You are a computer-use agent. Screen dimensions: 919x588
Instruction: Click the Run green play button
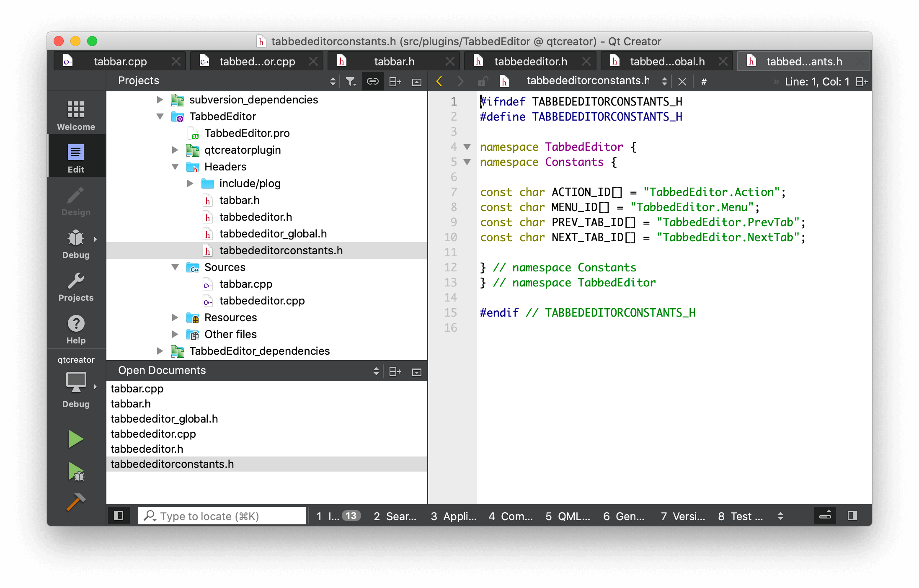click(x=76, y=439)
